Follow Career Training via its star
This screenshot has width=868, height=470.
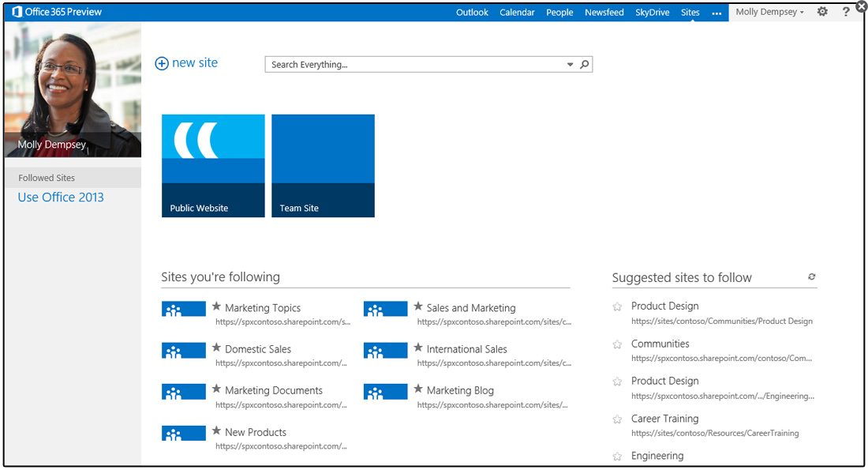[x=617, y=419]
